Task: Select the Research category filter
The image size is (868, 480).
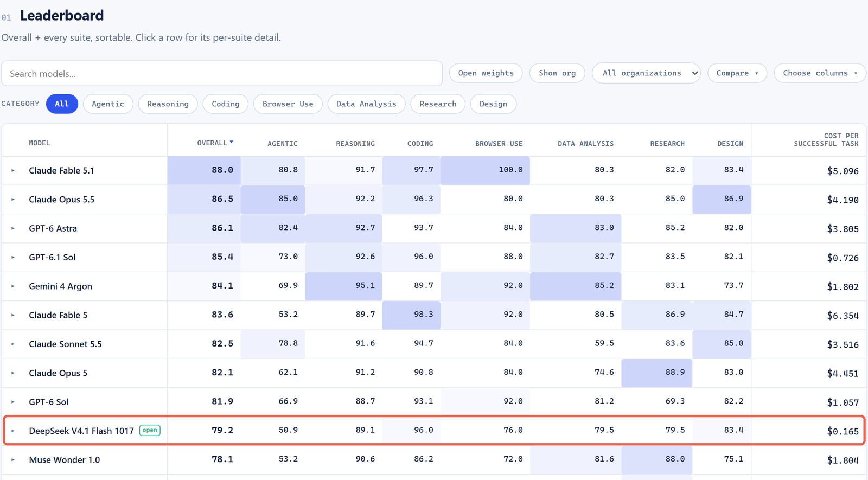Action: pos(438,104)
